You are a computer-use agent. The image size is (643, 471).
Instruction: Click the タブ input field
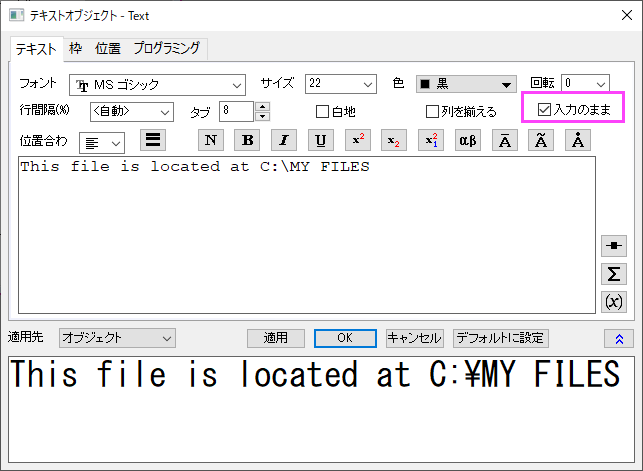237,111
